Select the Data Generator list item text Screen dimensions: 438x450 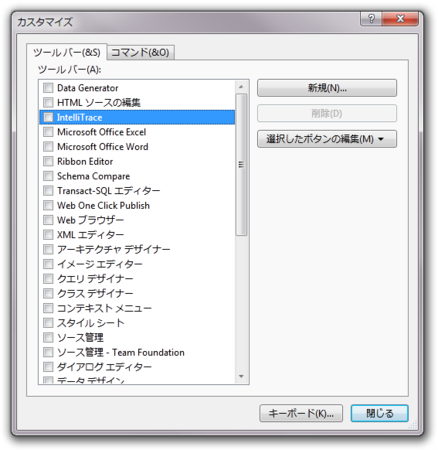click(x=88, y=88)
